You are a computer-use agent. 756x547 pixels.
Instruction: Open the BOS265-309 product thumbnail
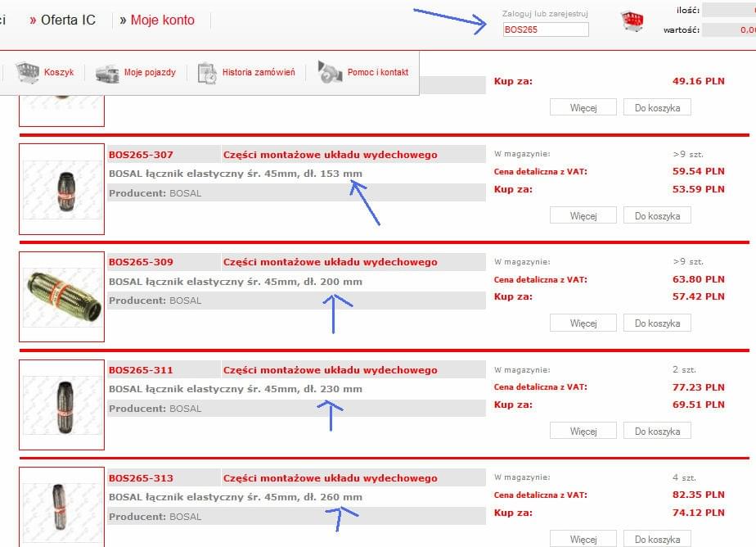(62, 297)
